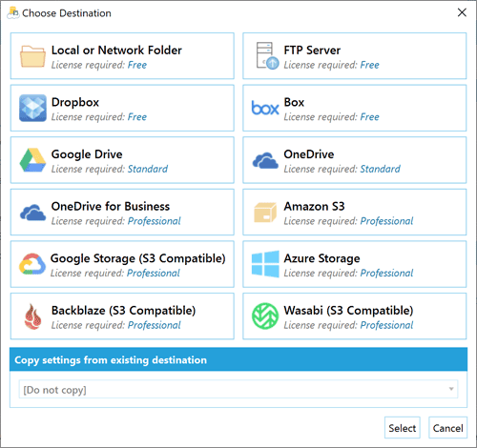Viewport: 477px width, 448px height.
Task: Click OneDrive's Standard license text
Action: [380, 169]
